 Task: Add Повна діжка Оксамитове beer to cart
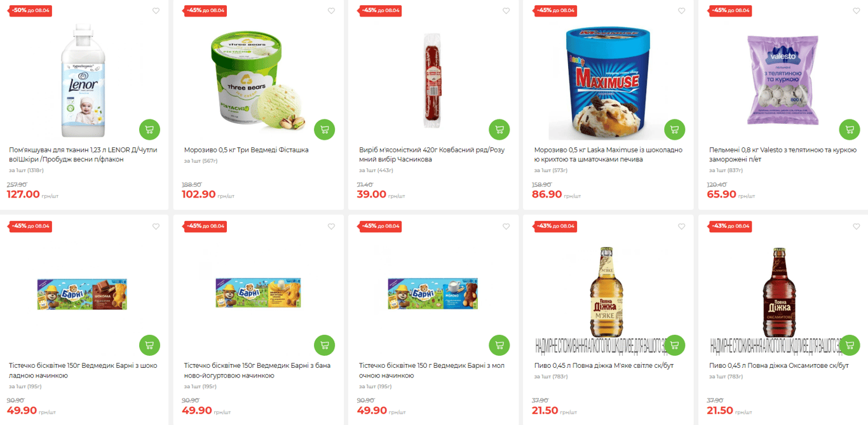[850, 345]
